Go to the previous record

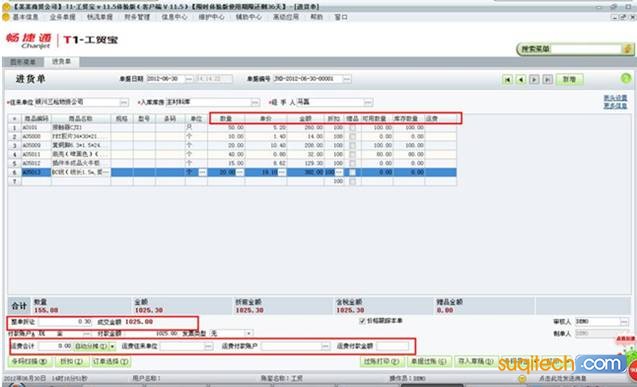click(521, 80)
